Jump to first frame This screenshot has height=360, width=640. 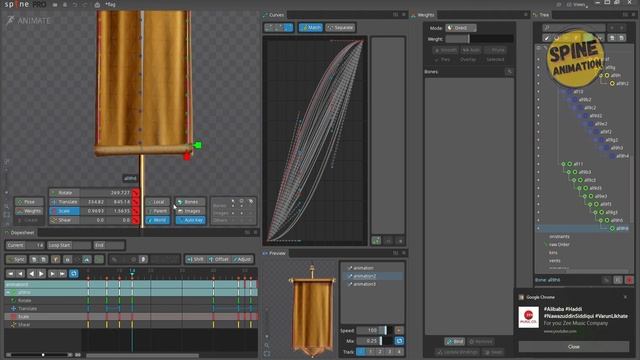point(11,273)
